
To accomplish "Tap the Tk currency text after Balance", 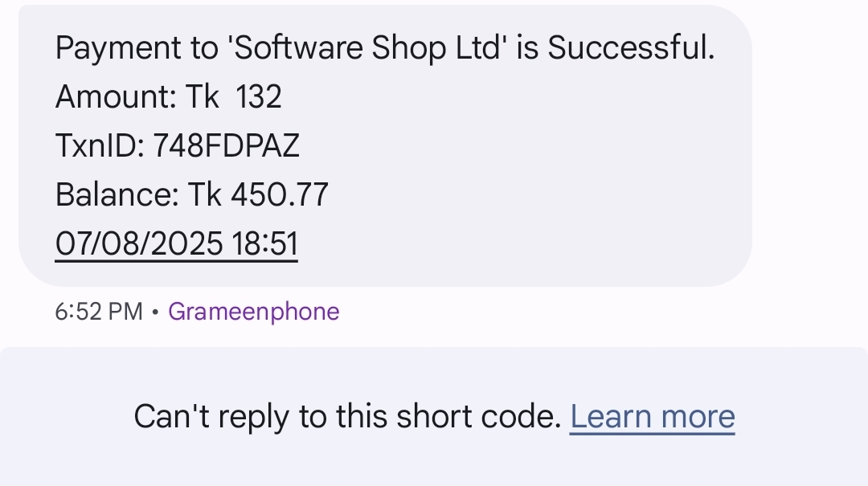I will pyautogui.click(x=204, y=195).
